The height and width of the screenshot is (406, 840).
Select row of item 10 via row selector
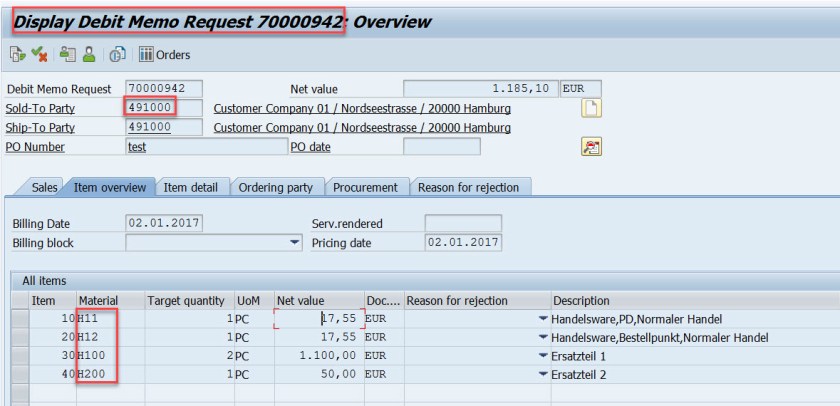point(20,319)
